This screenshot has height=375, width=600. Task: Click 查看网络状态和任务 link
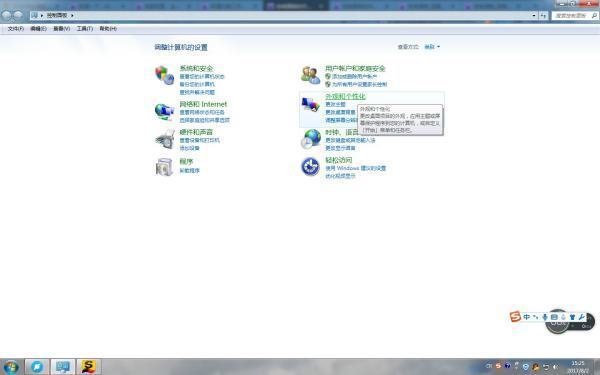[x=202, y=112]
